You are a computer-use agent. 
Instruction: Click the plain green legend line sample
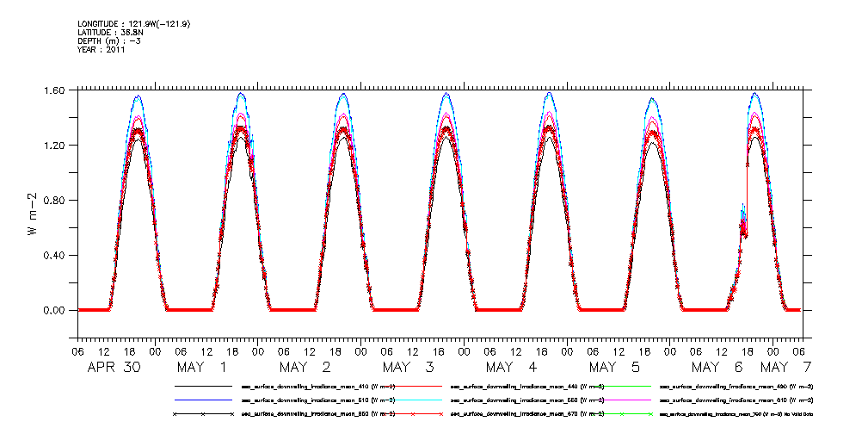622,386
